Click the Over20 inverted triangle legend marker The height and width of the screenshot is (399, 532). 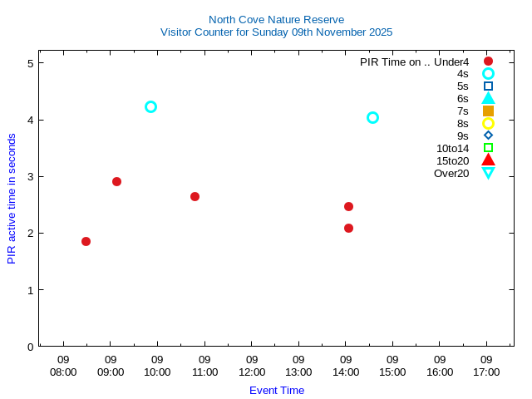pos(488,173)
